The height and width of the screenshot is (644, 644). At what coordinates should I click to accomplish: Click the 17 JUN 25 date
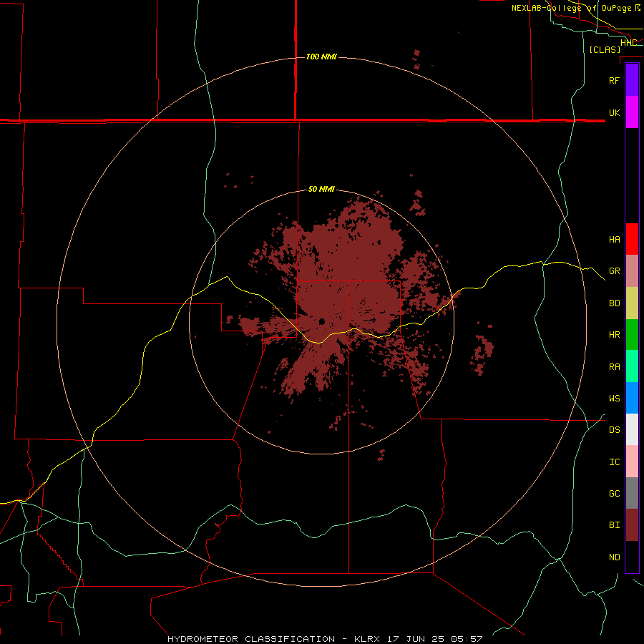[416, 639]
